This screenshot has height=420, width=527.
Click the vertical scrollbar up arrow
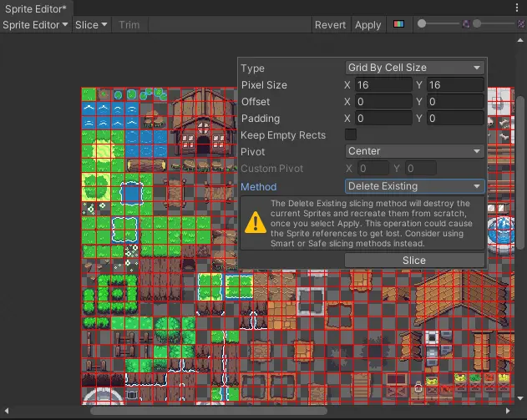pos(520,40)
